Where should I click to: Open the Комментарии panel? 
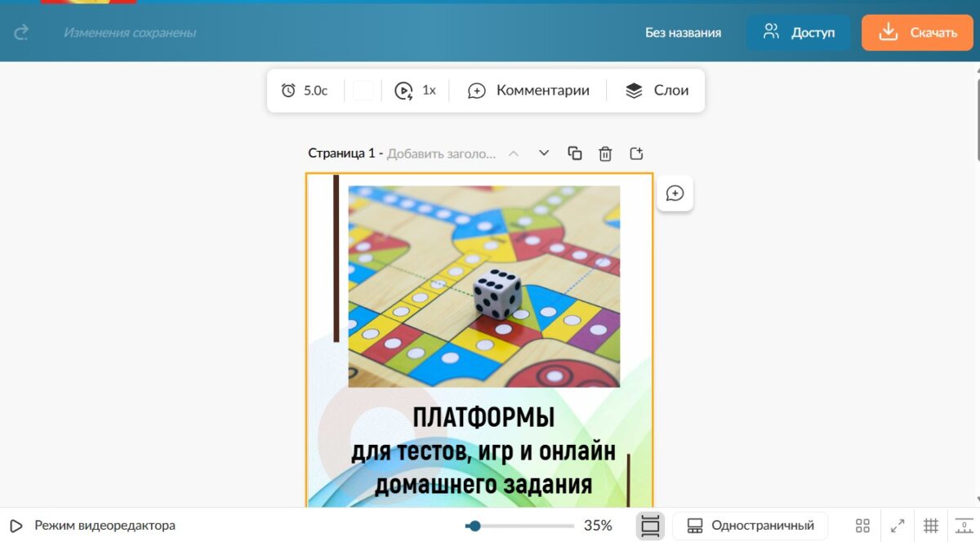528,91
